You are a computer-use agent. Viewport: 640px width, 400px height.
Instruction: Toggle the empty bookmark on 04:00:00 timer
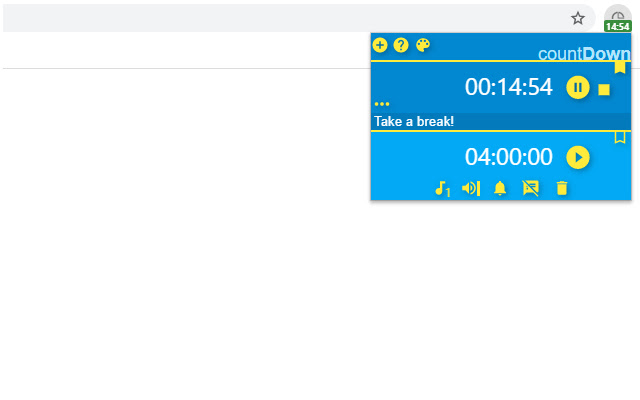pos(620,137)
